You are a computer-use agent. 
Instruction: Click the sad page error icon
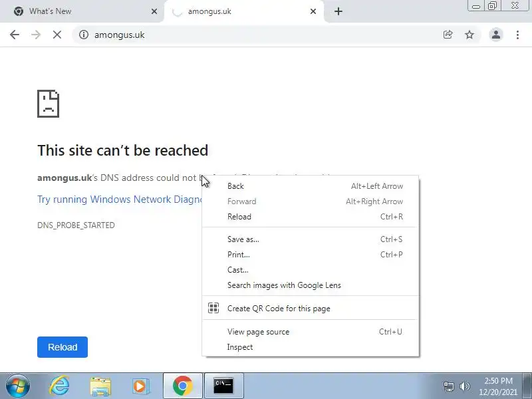(x=48, y=104)
